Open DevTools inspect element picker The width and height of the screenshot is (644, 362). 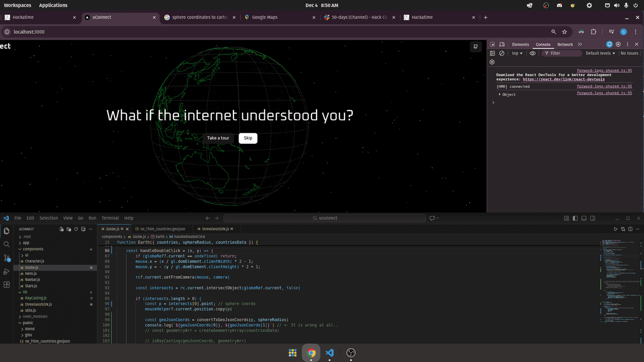[493, 44]
